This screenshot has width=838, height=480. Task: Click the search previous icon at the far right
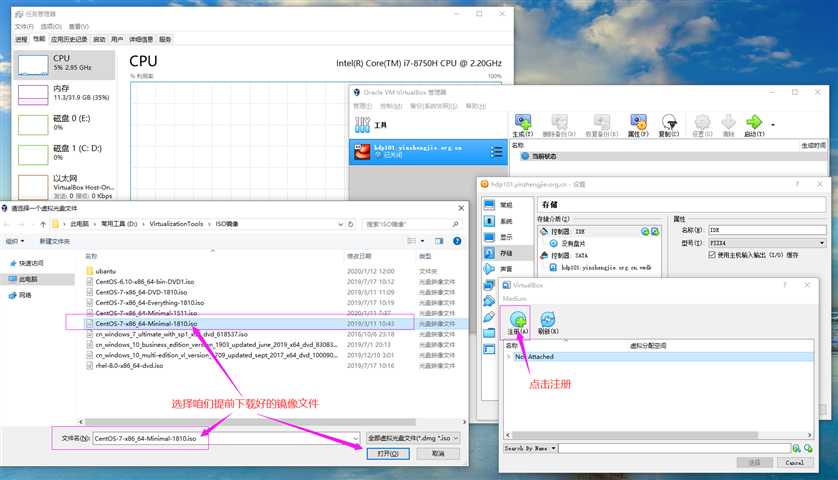pos(808,448)
